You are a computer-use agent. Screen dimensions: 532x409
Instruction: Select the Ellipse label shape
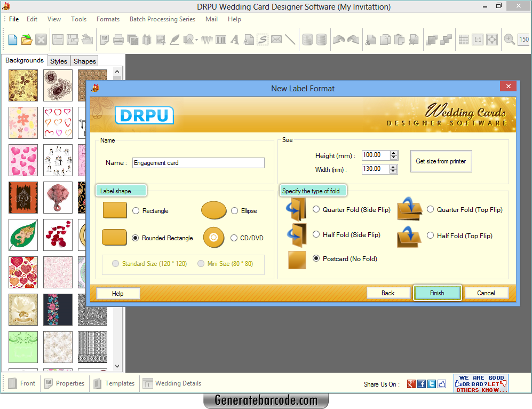234,211
